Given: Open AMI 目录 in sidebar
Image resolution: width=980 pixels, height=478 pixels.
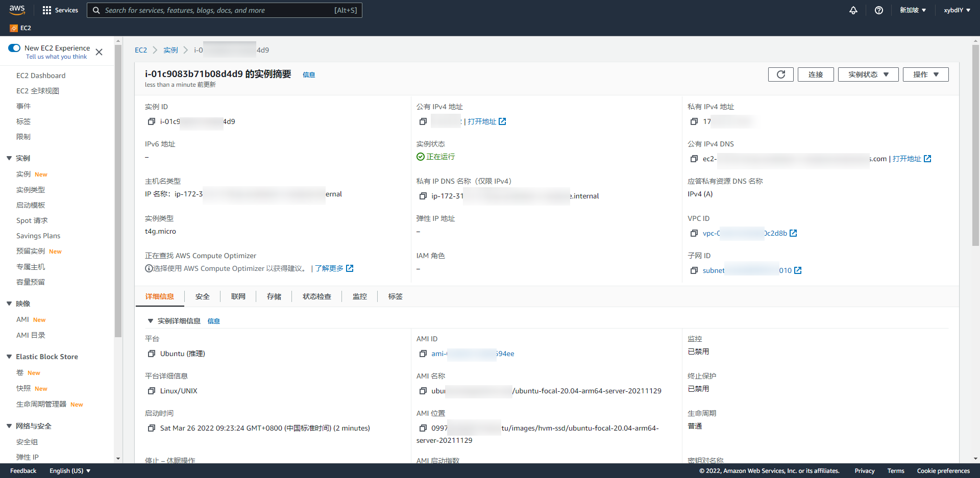Looking at the screenshot, I should (x=31, y=335).
